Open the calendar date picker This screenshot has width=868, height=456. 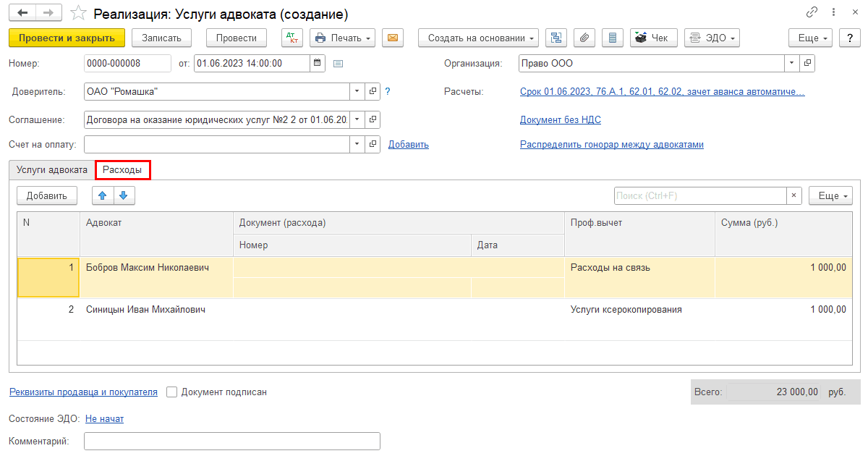pyautogui.click(x=317, y=64)
